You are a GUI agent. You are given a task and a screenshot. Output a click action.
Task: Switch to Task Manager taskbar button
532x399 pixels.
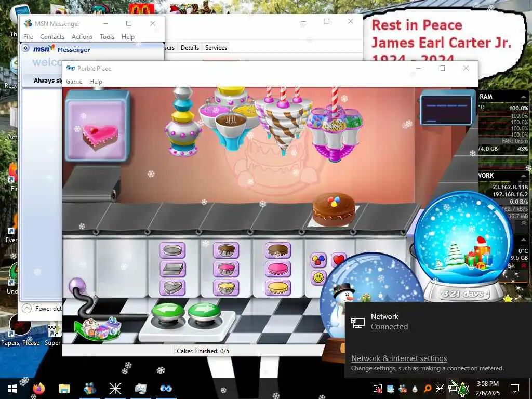pyautogui.click(x=140, y=389)
